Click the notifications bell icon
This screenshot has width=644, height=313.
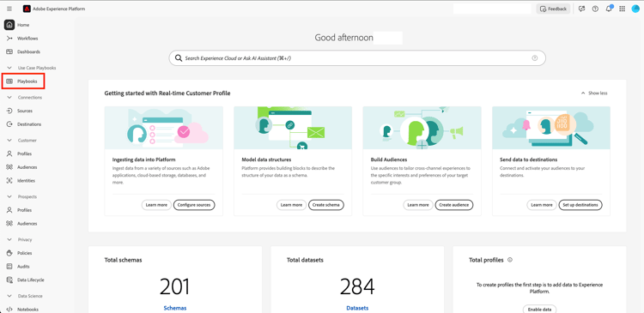(x=609, y=9)
